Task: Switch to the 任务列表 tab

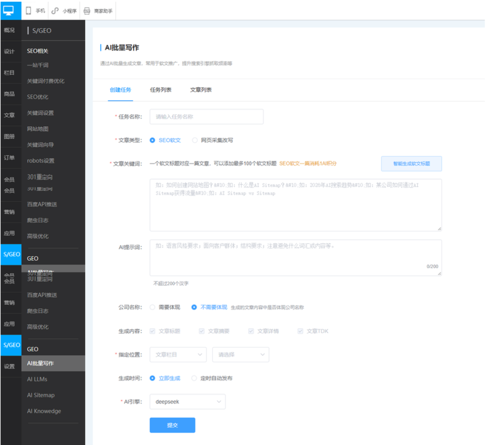Action: click(x=161, y=90)
